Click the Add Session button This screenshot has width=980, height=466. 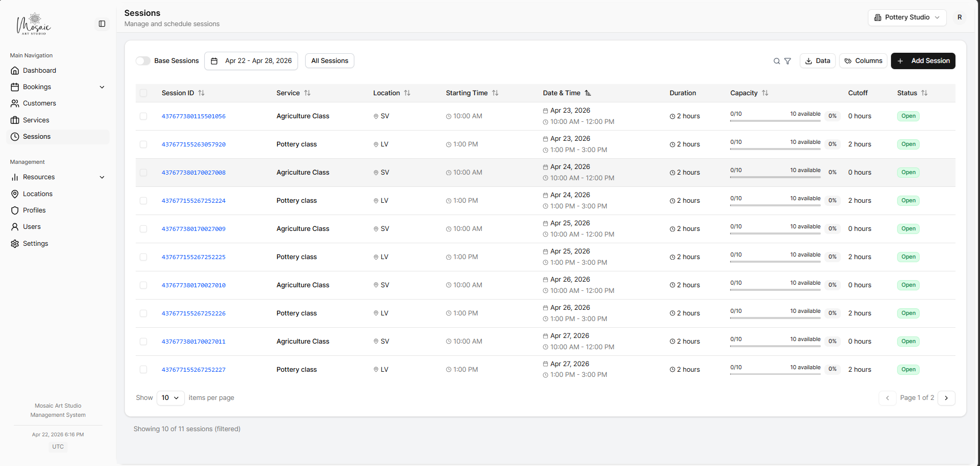tap(923, 60)
